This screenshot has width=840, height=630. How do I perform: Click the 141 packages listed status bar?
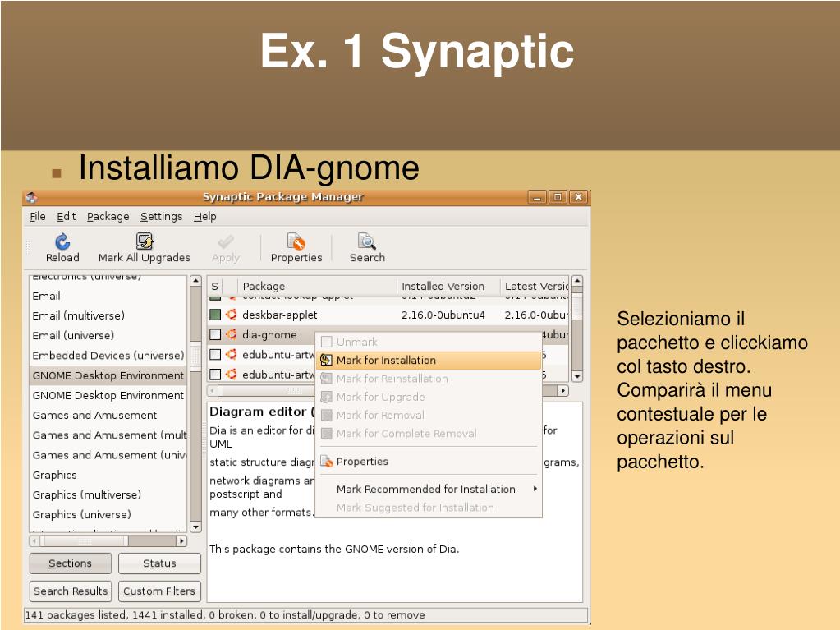tap(306, 615)
